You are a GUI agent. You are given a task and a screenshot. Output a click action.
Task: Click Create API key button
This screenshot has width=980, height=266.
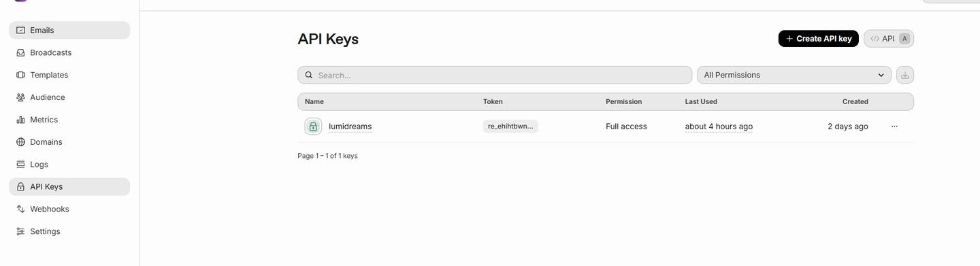tap(818, 39)
